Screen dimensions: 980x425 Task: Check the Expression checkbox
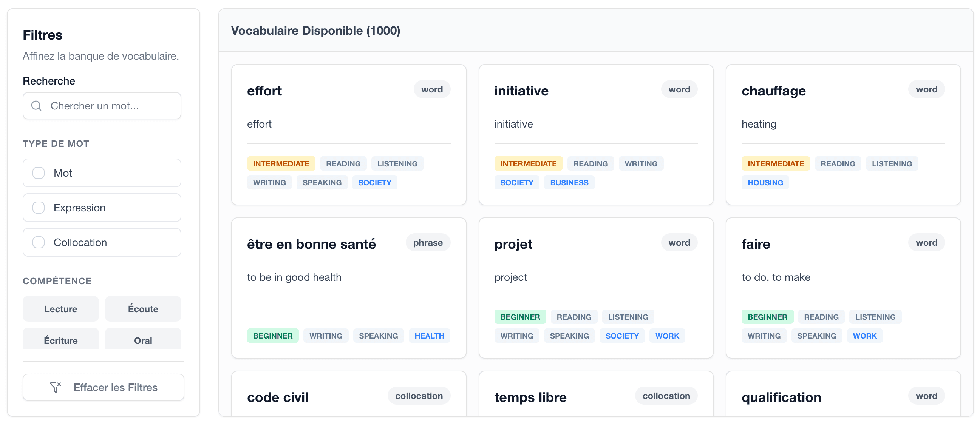(x=39, y=208)
